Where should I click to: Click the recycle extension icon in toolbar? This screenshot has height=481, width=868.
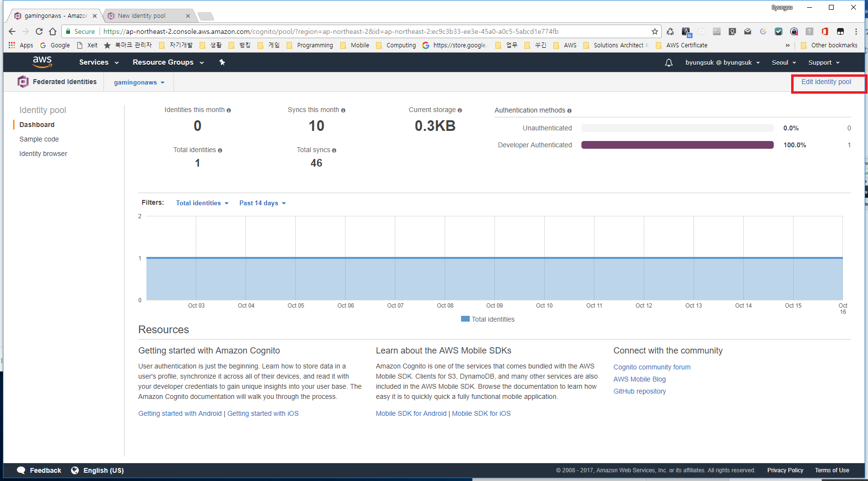coord(670,31)
